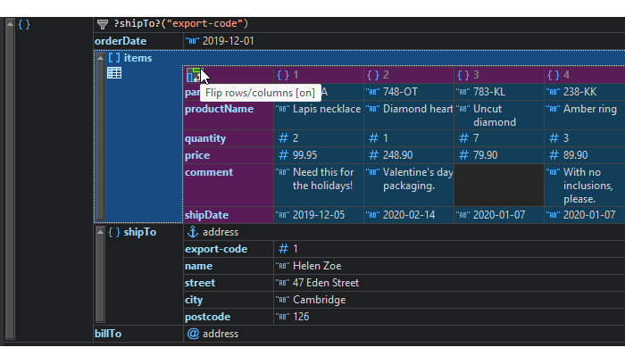Collapse the root object with top-left arrow
The width and height of the screenshot is (625, 364).
click(10, 23)
